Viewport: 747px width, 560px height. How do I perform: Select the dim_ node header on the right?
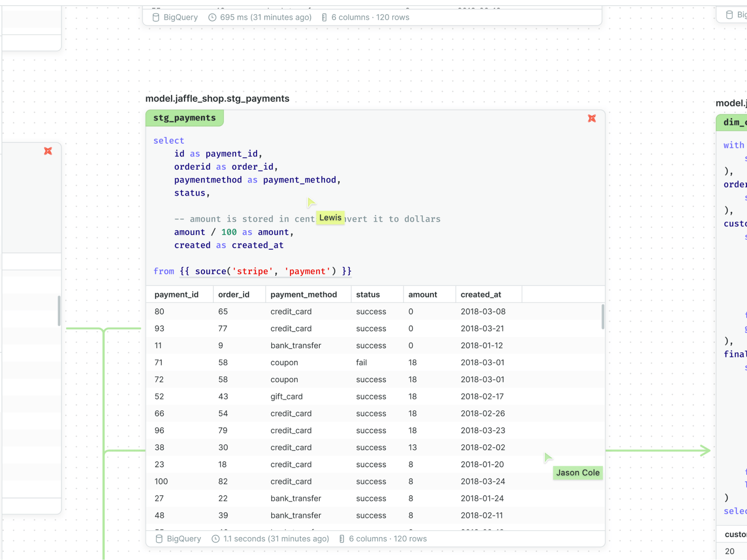[x=734, y=122]
